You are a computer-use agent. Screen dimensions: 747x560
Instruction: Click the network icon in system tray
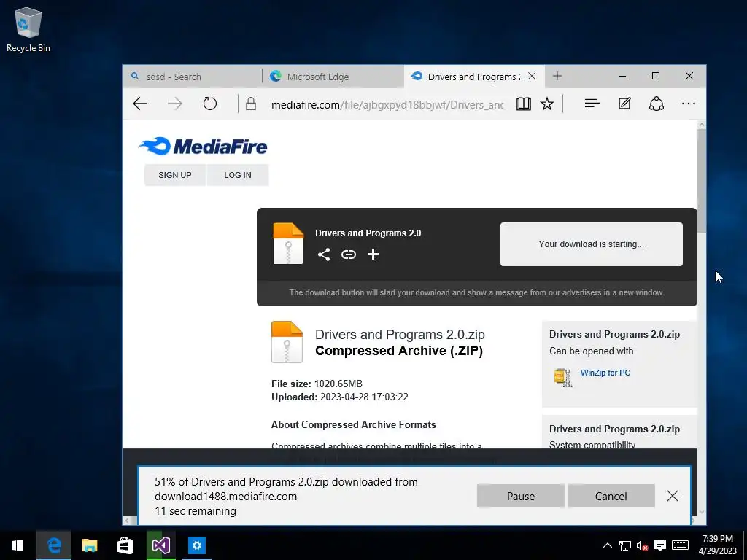pos(625,545)
